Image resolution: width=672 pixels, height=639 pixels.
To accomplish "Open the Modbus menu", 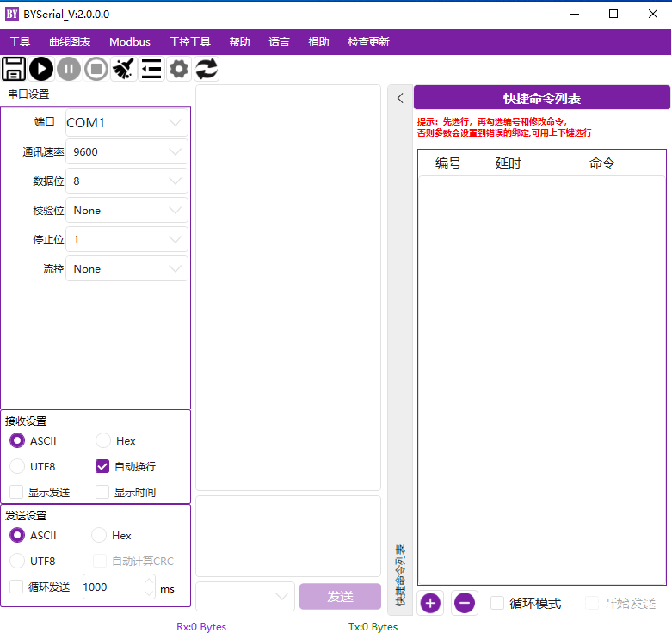I will pyautogui.click(x=129, y=42).
